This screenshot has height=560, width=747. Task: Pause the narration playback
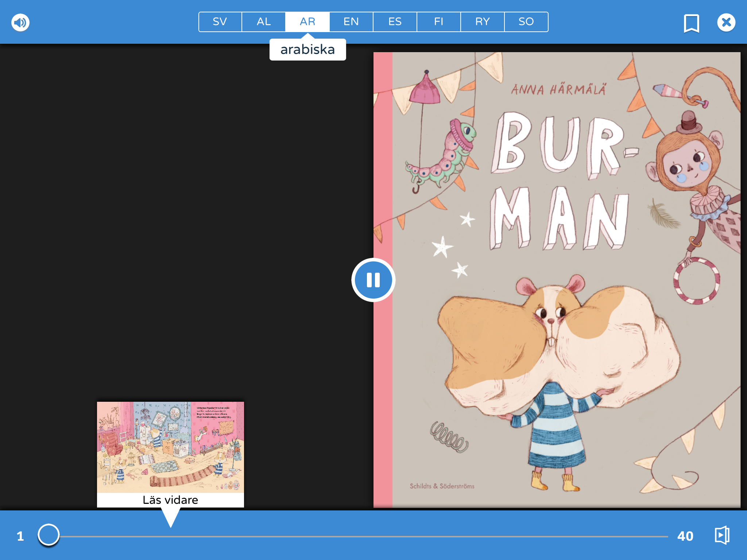373,280
